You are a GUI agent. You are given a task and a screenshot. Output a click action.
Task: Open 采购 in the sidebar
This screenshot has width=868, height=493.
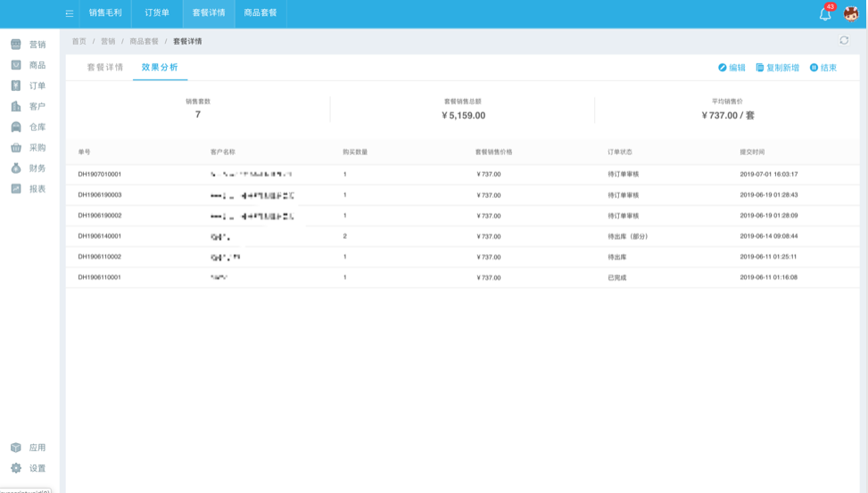29,147
